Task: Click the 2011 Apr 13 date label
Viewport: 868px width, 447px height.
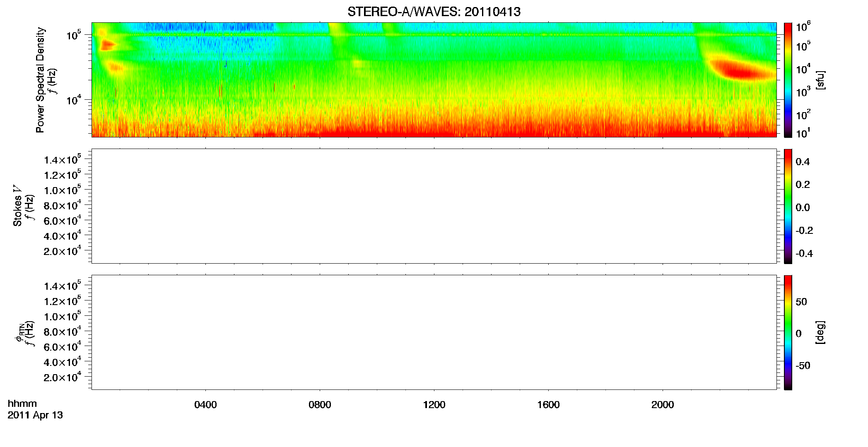Action: click(35, 415)
